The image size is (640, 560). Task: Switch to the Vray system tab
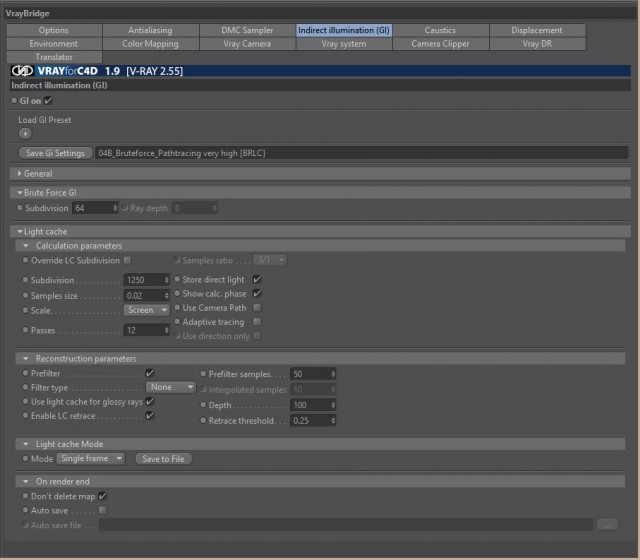(344, 44)
